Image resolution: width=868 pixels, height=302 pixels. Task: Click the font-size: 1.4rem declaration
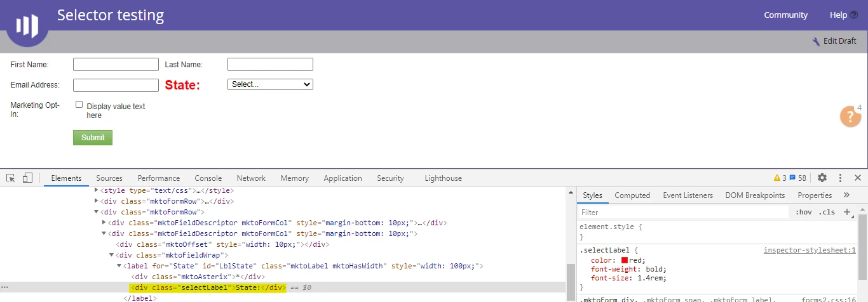[628, 278]
